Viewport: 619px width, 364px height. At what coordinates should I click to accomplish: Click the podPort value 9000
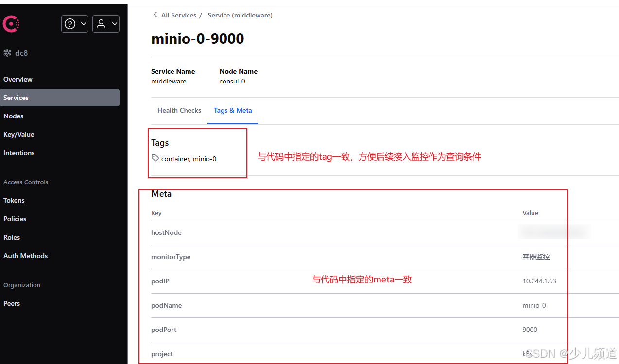point(530,330)
